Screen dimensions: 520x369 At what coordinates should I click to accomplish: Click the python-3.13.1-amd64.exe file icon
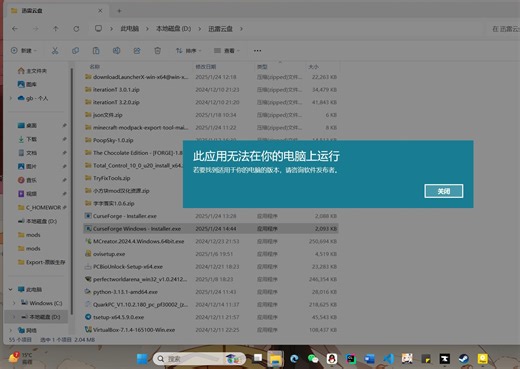tap(88, 292)
